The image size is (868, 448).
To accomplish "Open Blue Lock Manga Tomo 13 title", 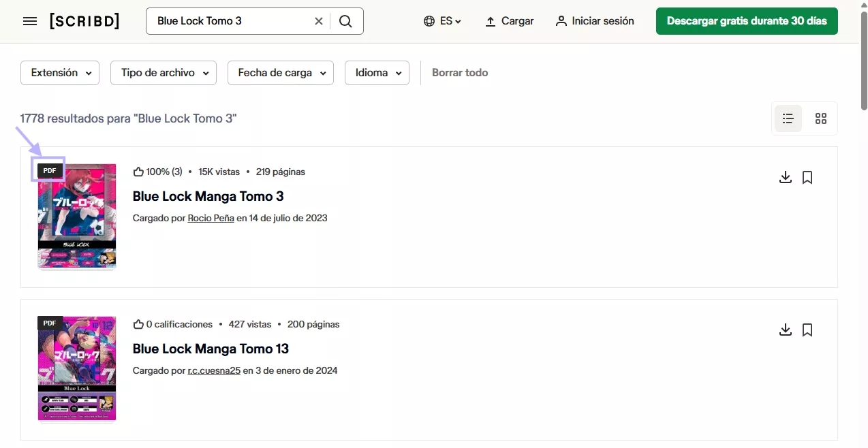I will pyautogui.click(x=211, y=349).
